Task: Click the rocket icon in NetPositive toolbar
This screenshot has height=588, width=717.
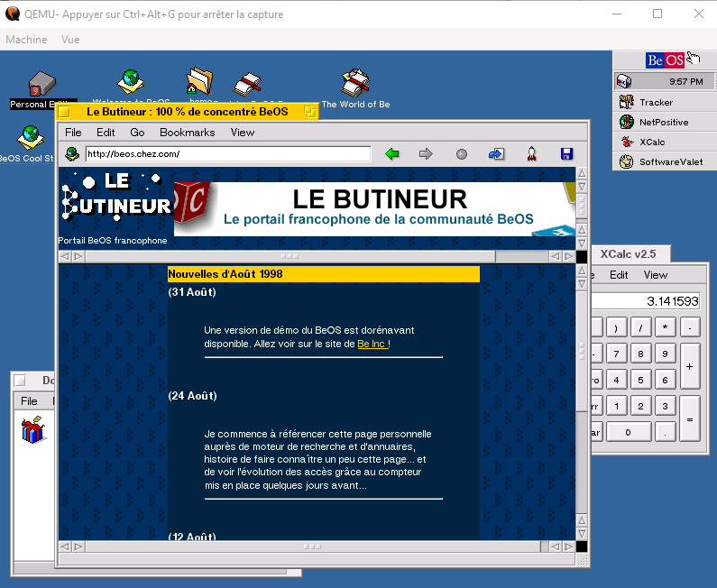Action: 531,154
